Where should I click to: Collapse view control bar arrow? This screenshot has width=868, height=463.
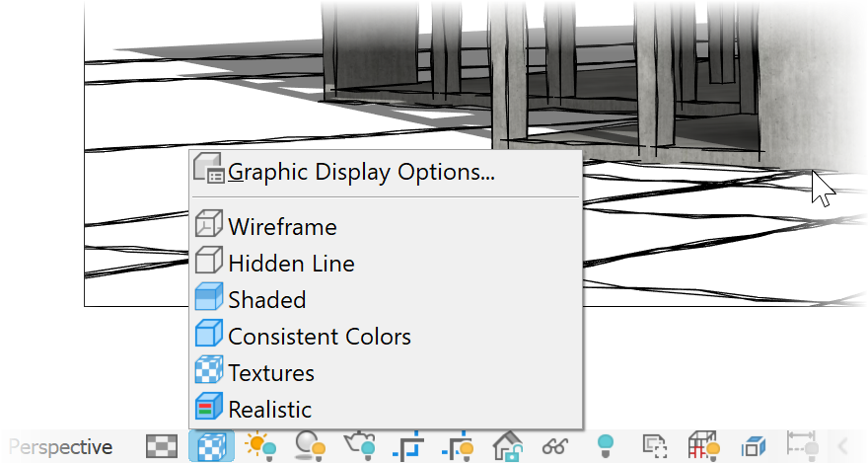(x=842, y=446)
